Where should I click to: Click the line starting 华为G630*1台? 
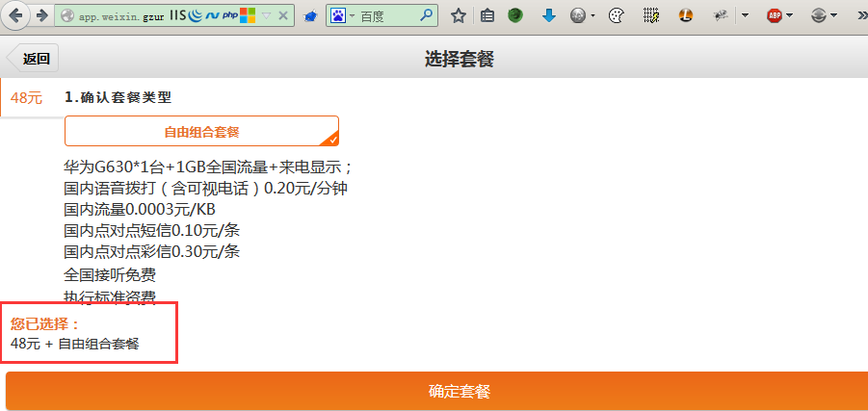click(208, 167)
